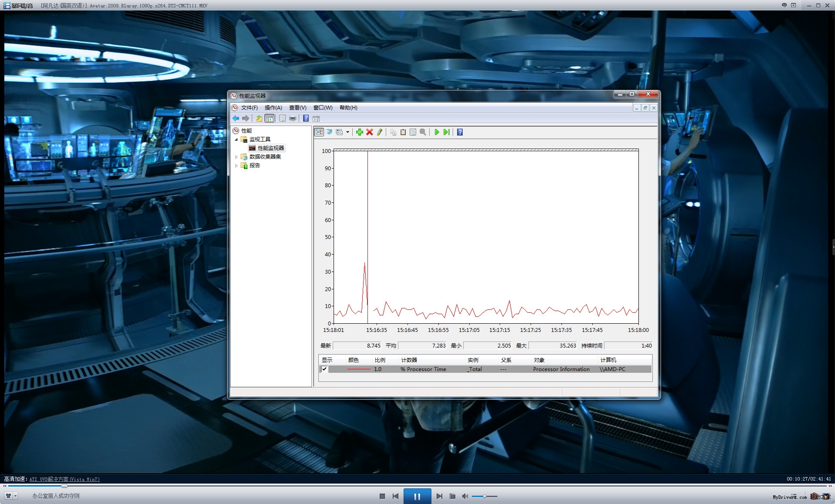The image size is (835, 504).
Task: Expand the 报告 tree node
Action: 236,166
